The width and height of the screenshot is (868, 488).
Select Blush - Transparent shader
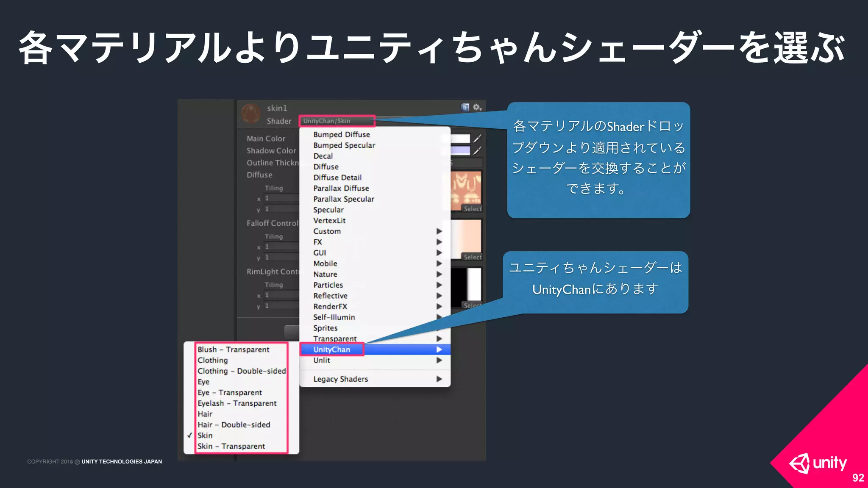[x=242, y=349]
